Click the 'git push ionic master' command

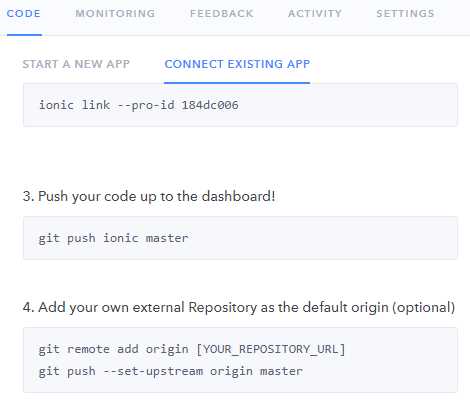114,238
